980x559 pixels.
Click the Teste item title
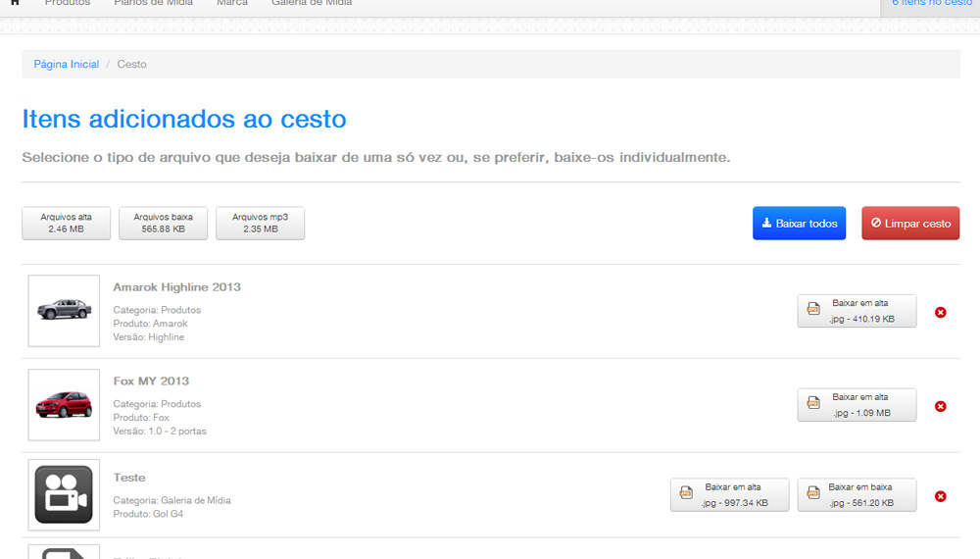point(129,477)
